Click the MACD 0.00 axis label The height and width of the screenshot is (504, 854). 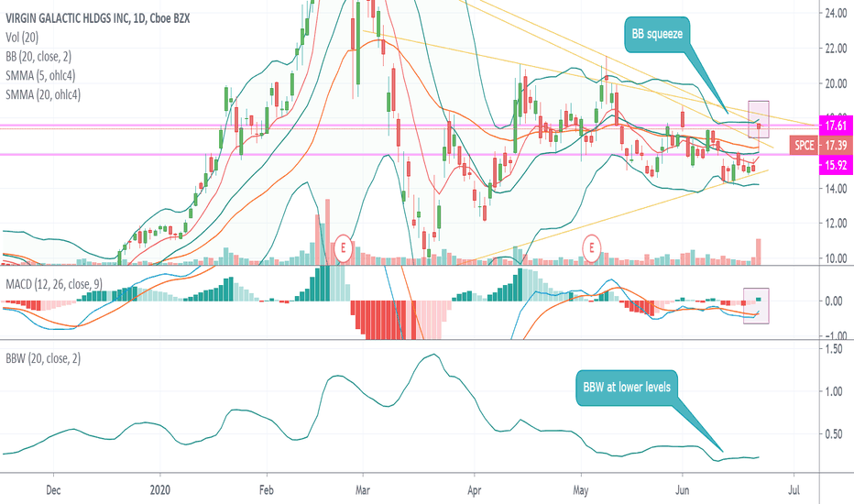click(834, 301)
